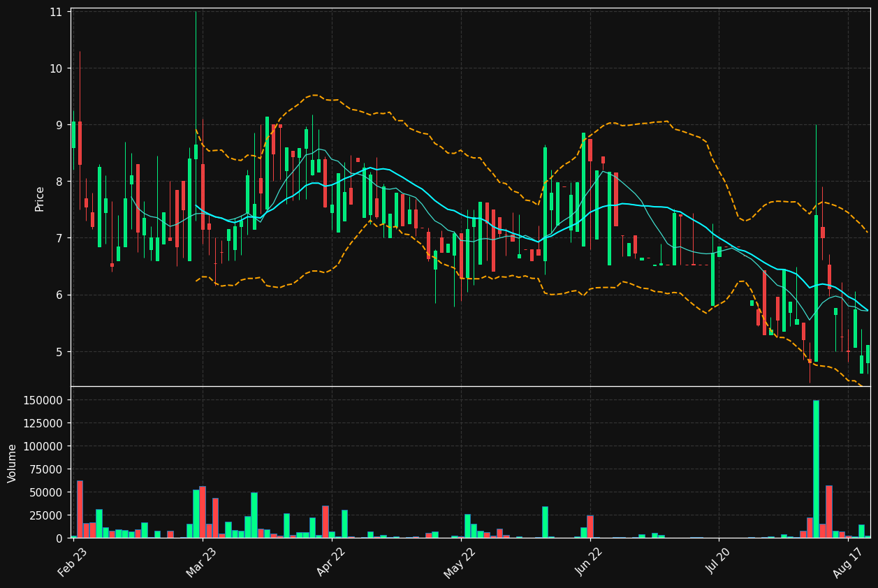Image resolution: width=878 pixels, height=588 pixels.
Task: Click the 'Feb 23' date label
Action: pyautogui.click(x=73, y=562)
